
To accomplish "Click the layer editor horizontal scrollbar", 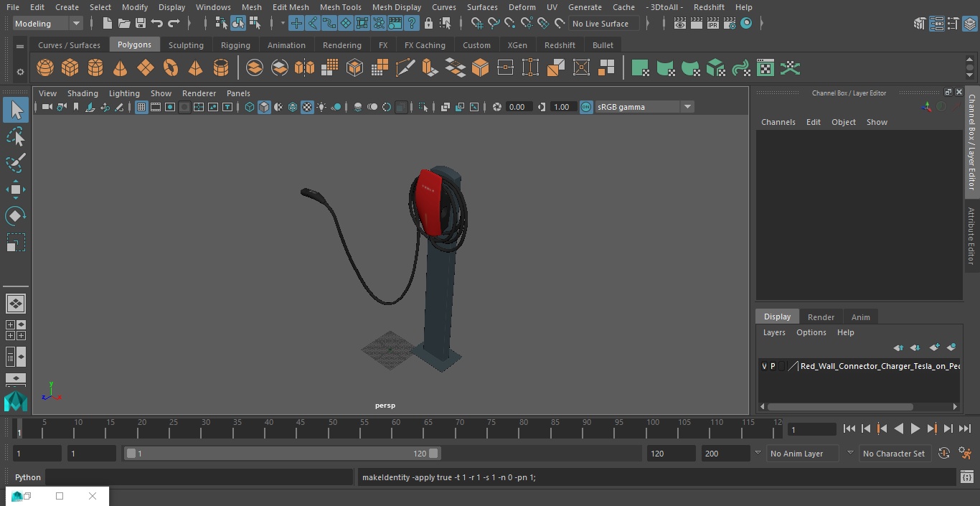I will click(840, 406).
